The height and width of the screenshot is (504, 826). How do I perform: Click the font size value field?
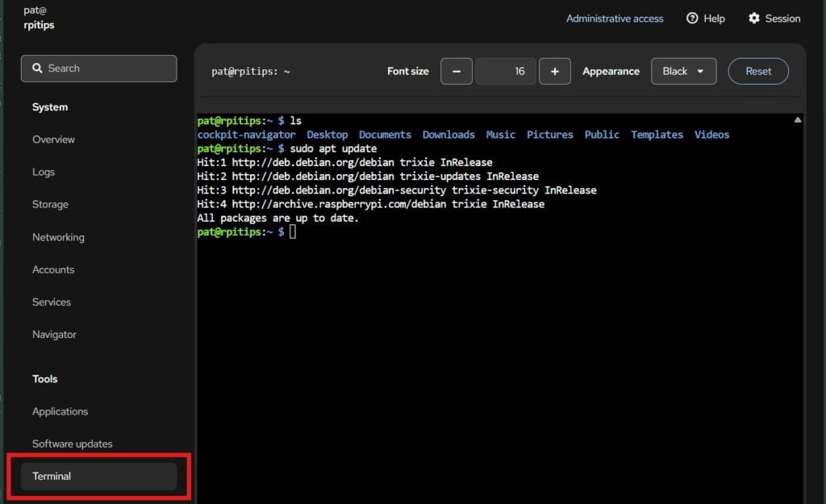506,71
